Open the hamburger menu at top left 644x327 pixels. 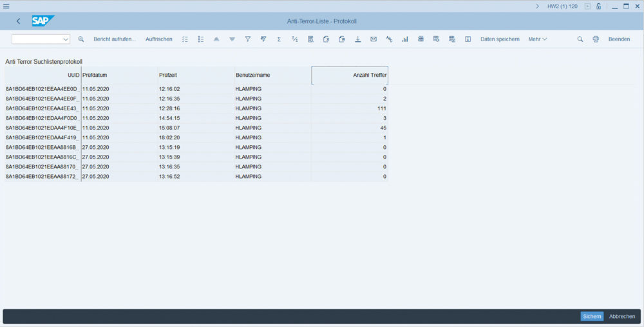(x=6, y=6)
